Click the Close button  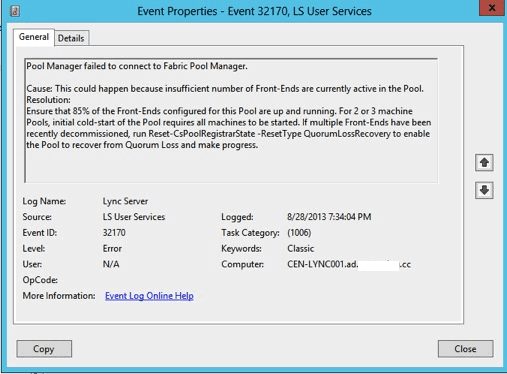465,349
